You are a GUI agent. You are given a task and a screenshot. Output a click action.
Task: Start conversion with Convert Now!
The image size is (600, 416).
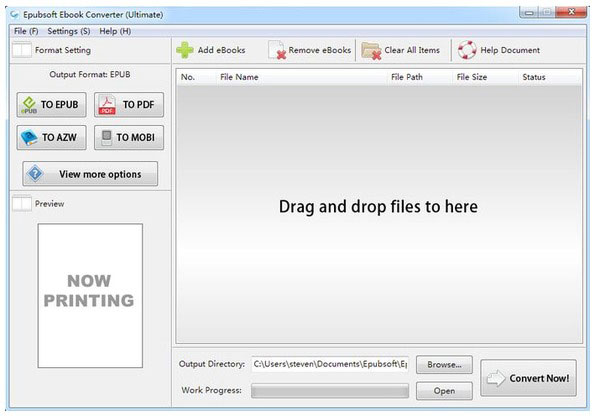point(528,378)
